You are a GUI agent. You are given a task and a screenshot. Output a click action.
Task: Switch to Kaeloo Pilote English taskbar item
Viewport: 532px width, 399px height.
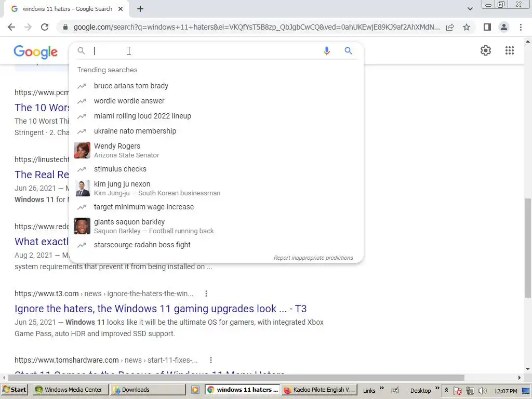click(319, 390)
